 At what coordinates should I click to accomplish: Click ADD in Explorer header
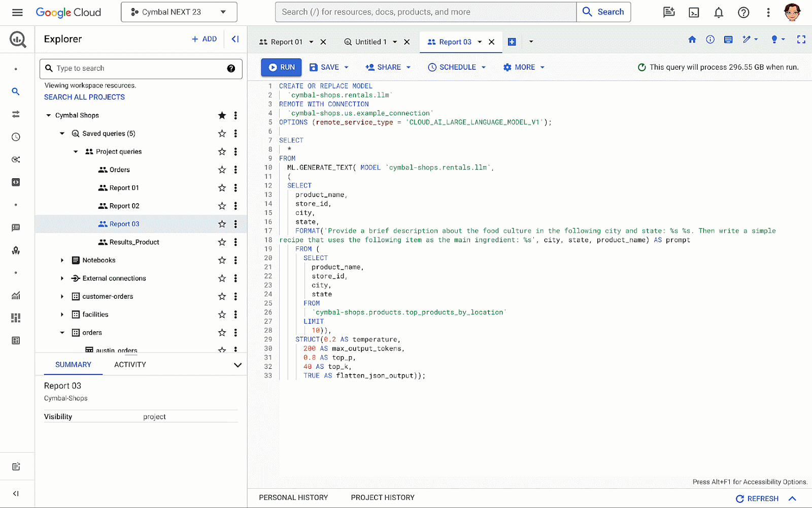tap(204, 39)
